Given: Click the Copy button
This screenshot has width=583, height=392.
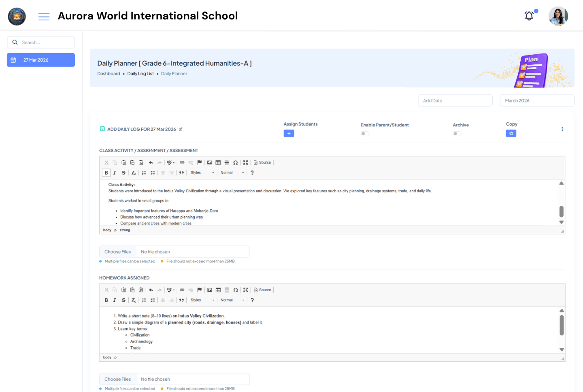Looking at the screenshot, I should pyautogui.click(x=511, y=133).
